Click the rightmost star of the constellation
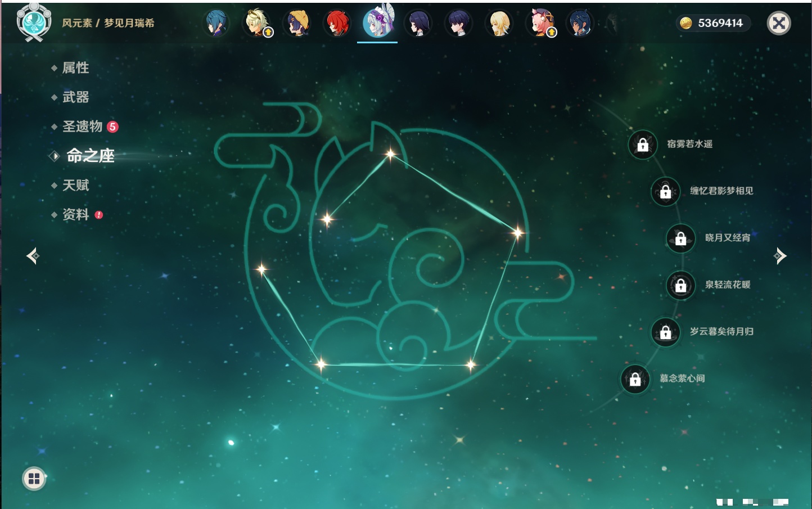Screen dimensions: 812x509 (517, 232)
